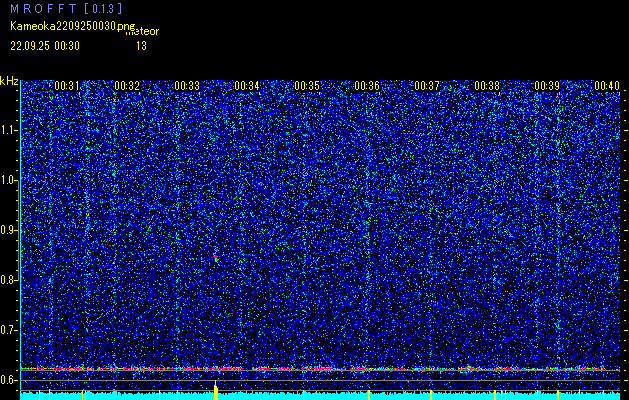
Task: Click the 00:36 time label
Action: (x=367, y=86)
